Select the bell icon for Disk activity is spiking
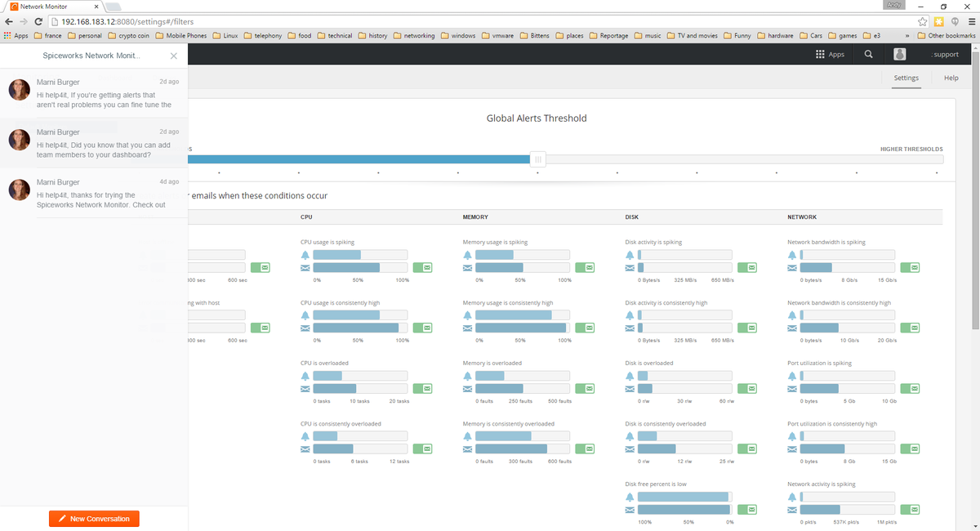Screen dimensions: 980x531 [629, 255]
